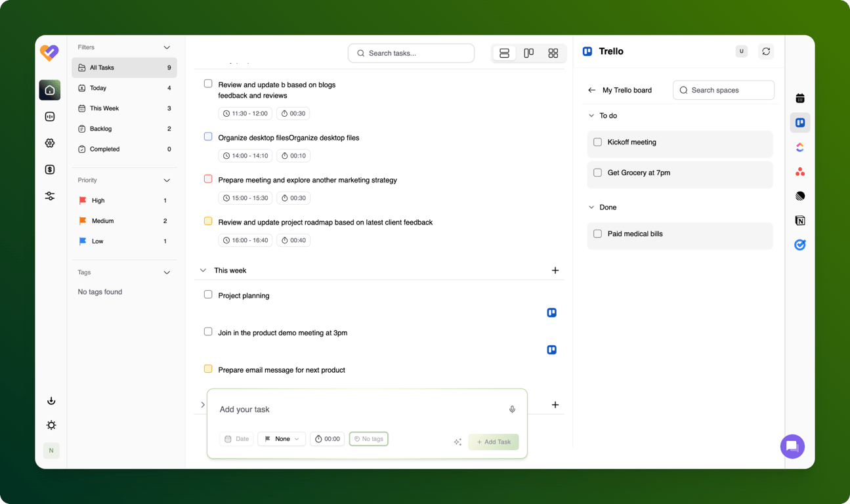This screenshot has height=504, width=850.
Task: Tick the Paid medical bills checkbox
Action: (597, 234)
